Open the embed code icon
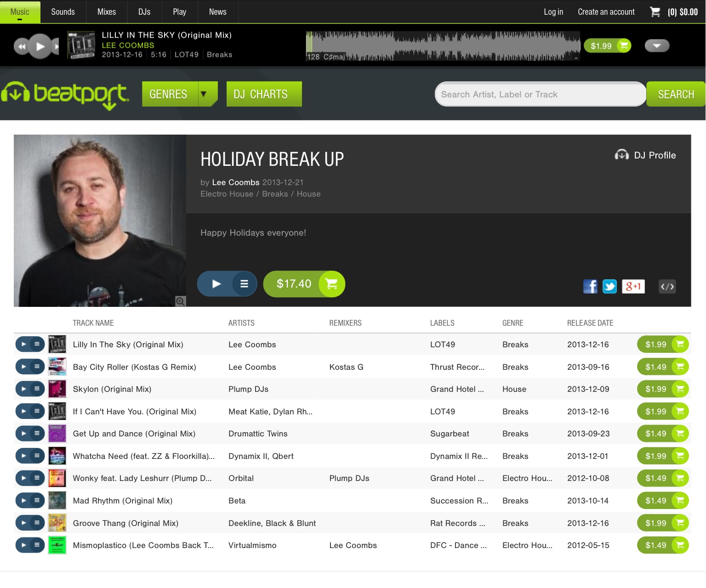 (667, 287)
